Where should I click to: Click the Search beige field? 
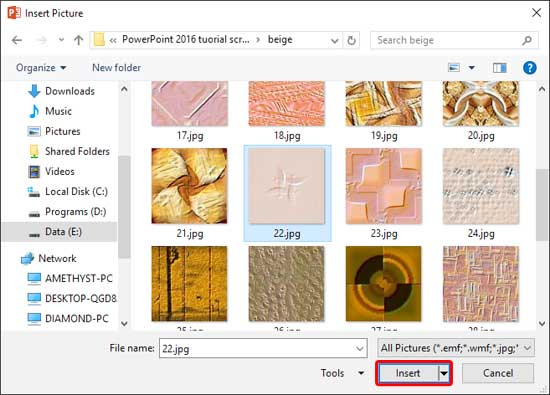(454, 40)
